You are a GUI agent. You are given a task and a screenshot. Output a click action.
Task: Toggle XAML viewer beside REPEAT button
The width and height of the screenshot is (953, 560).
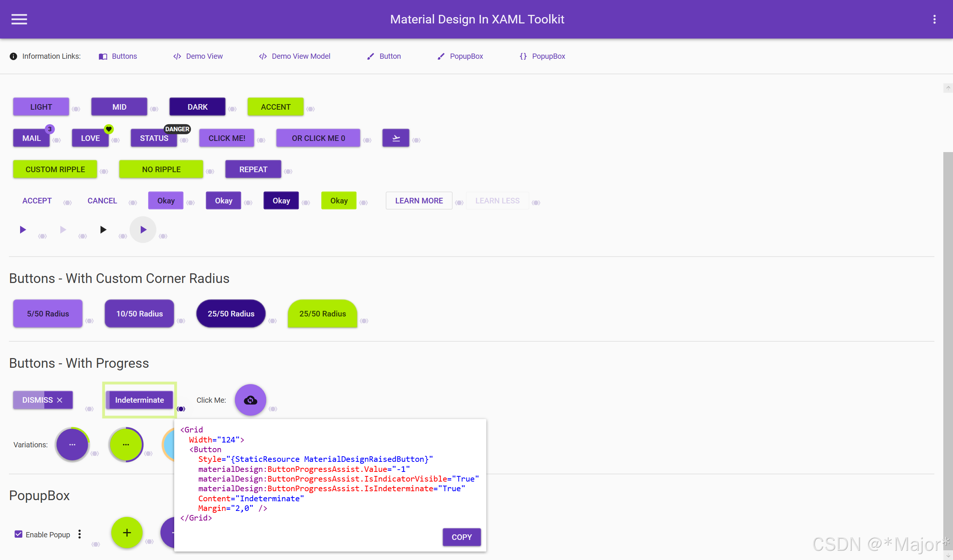pyautogui.click(x=288, y=171)
